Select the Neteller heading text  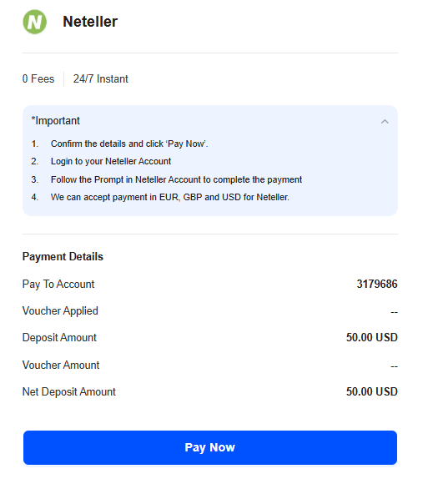(x=90, y=22)
